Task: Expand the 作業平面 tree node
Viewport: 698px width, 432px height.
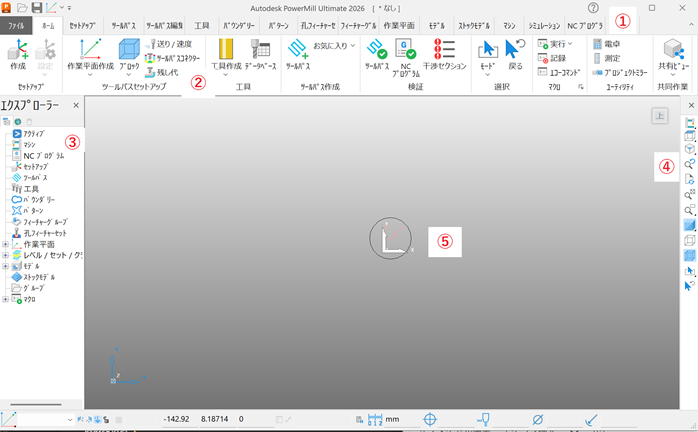Action: (5, 244)
